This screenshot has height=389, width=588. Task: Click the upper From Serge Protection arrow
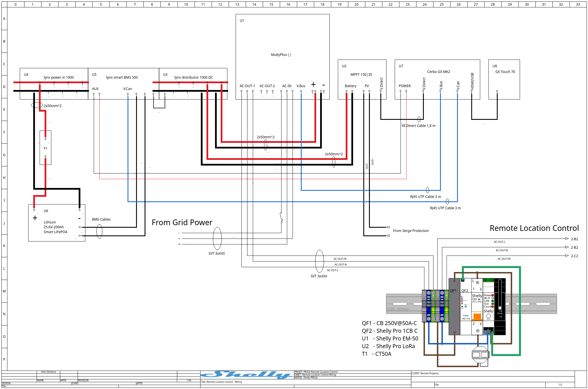[x=388, y=227]
